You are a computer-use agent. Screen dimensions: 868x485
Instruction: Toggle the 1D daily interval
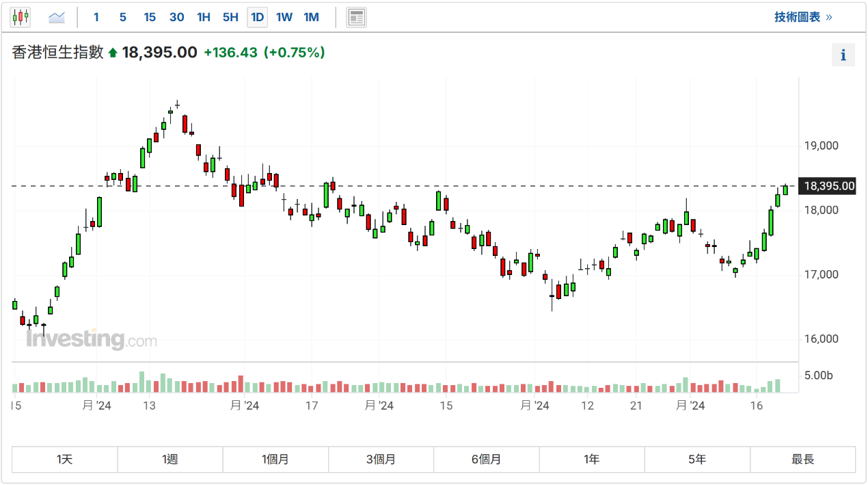click(258, 17)
